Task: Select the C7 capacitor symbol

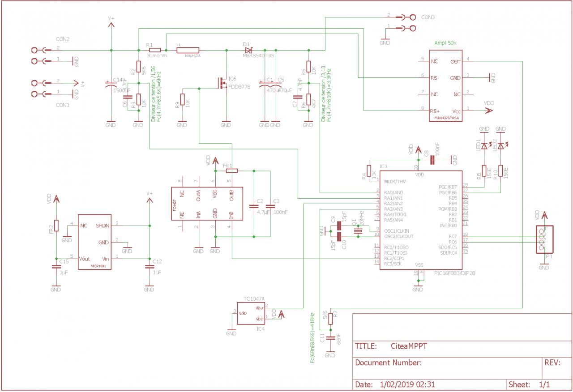Action: click(x=299, y=97)
